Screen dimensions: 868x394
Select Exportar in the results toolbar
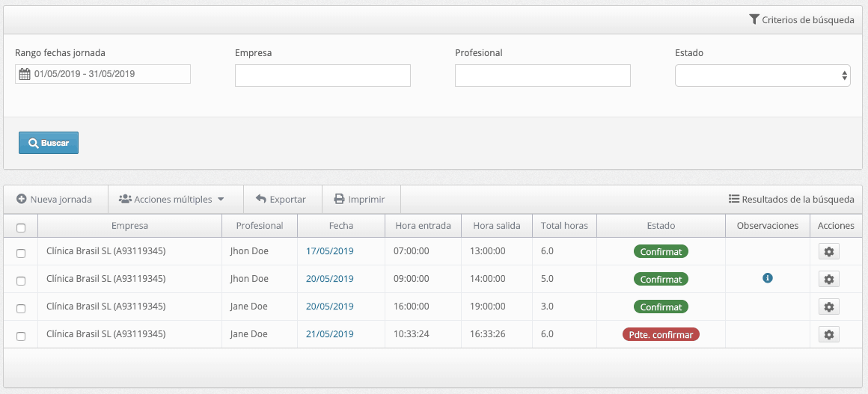tap(282, 199)
